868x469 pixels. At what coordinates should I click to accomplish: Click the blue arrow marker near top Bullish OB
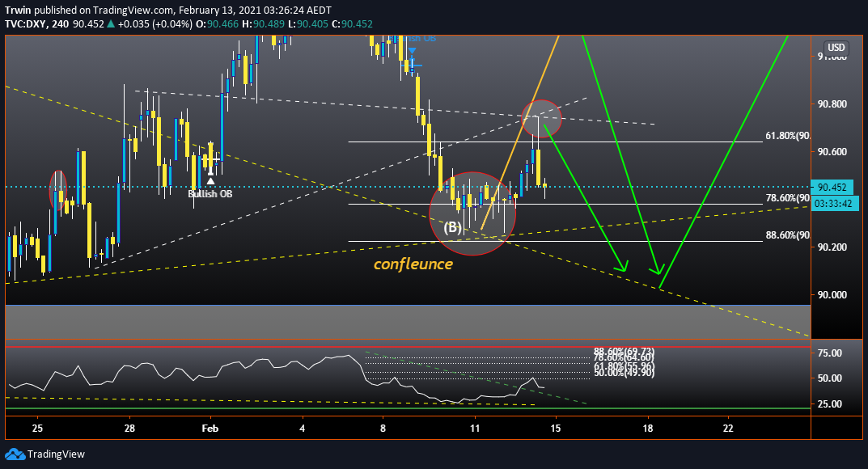point(413,51)
